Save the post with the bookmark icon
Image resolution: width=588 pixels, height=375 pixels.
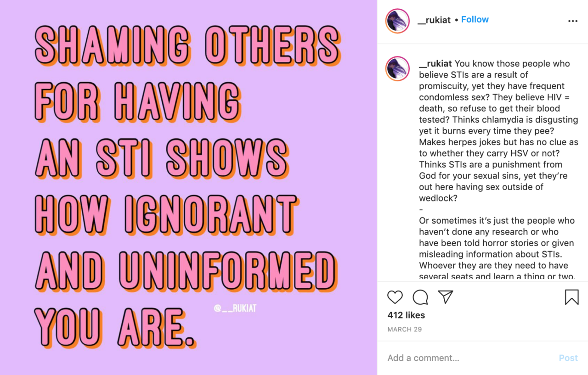[x=571, y=297]
